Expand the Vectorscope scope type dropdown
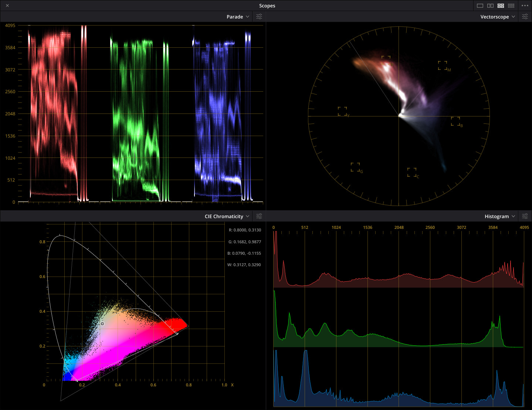Screen dimensions: 532x410 497,17
